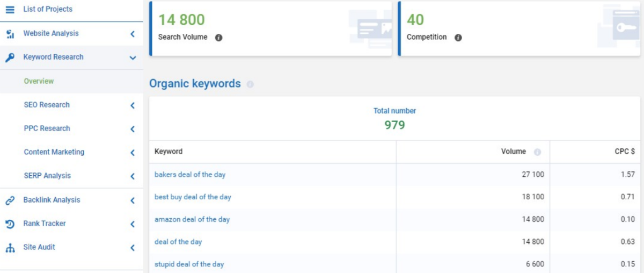Open the bakers deal of the day keyword link

point(190,175)
